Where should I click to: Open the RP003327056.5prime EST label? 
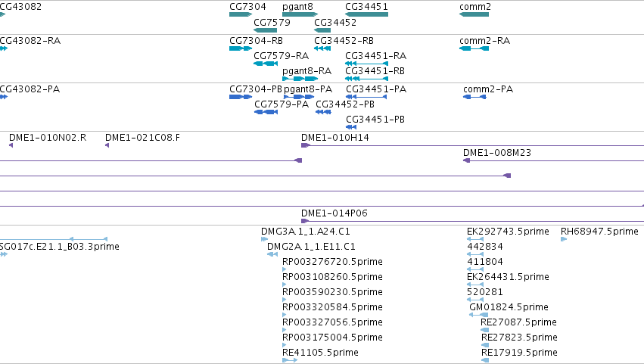tap(332, 322)
